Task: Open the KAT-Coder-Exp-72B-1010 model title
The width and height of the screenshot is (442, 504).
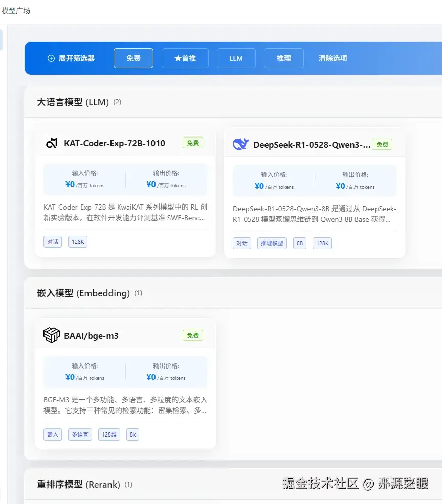Action: tap(115, 143)
